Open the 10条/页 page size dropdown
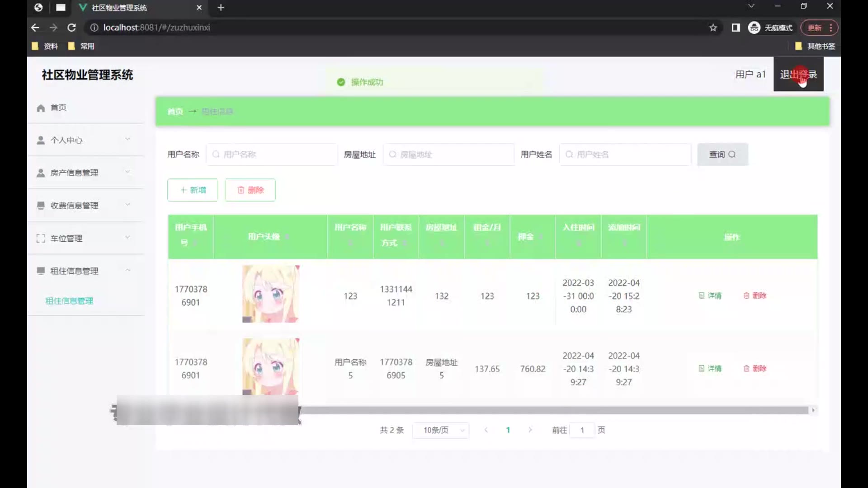This screenshot has height=488, width=868. point(441,430)
